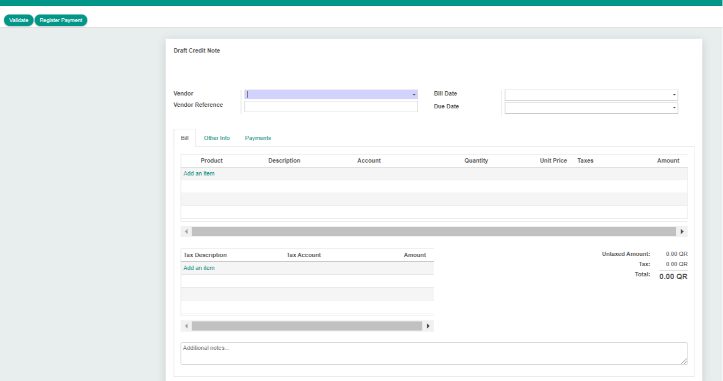Screen dimensions: 723x381
Task: Click the Untaxed Amount label
Action: (x=626, y=254)
